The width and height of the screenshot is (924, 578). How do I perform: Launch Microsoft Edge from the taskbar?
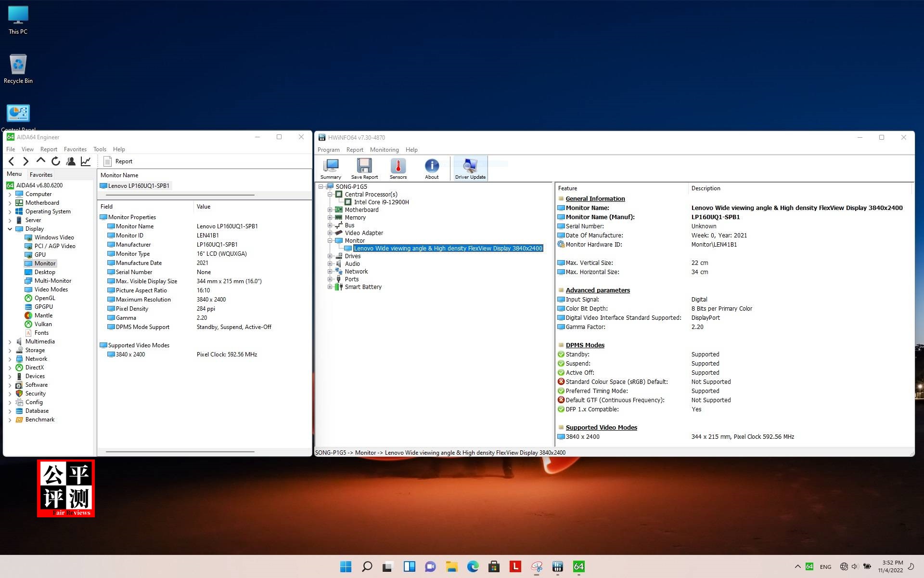coord(473,567)
